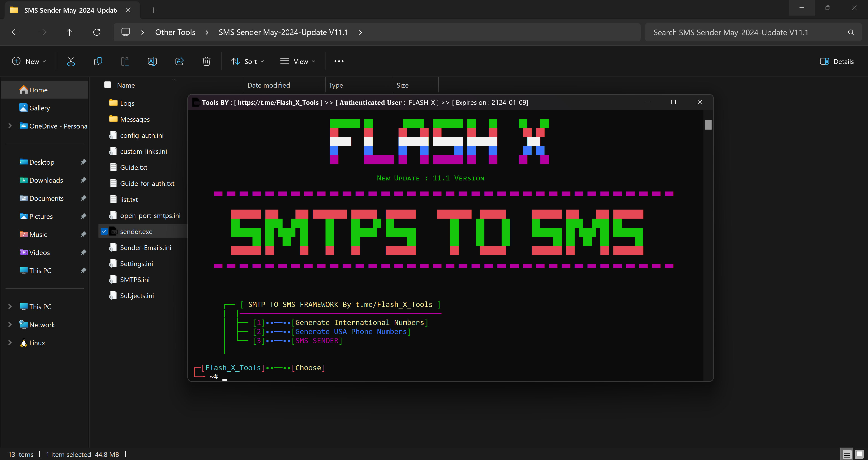This screenshot has height=460, width=868.
Task: Select the SMTPS.ini file
Action: [135, 280]
